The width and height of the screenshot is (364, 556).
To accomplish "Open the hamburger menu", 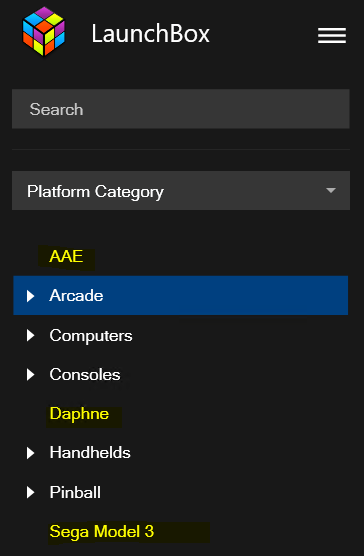I will pyautogui.click(x=332, y=35).
